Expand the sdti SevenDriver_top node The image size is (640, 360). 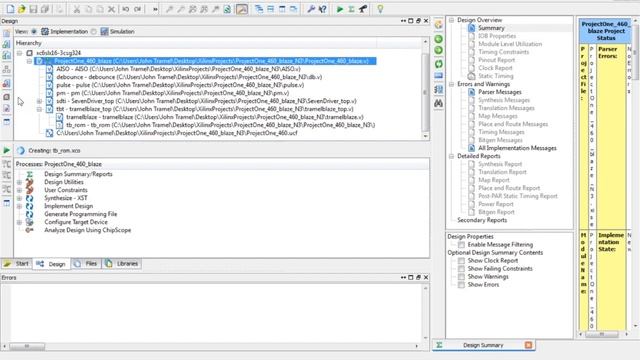pyautogui.click(x=39, y=101)
